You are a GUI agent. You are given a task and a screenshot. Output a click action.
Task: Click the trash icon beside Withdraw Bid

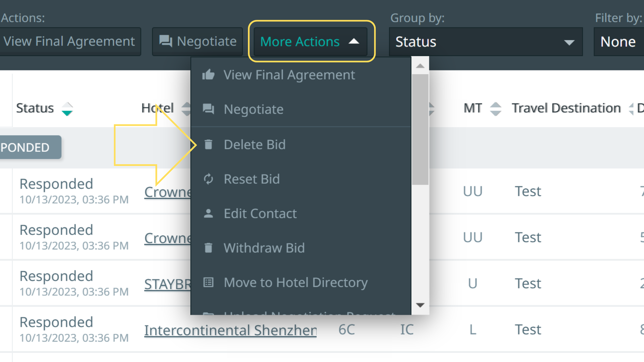(x=208, y=248)
